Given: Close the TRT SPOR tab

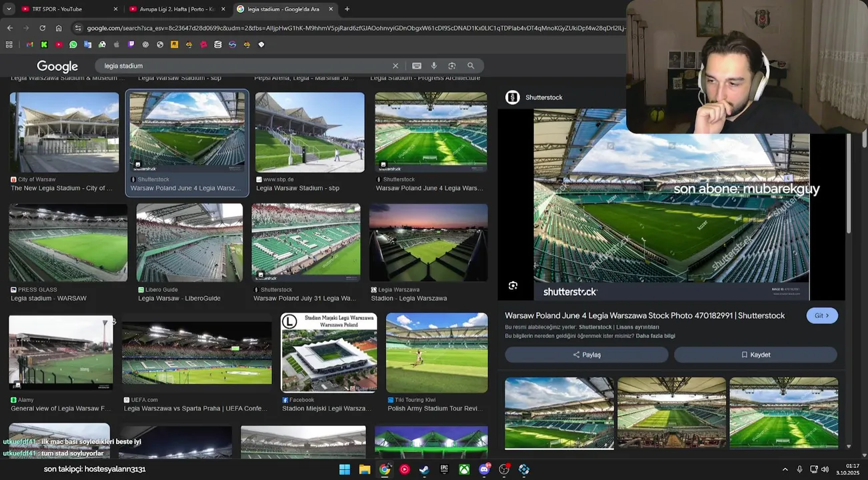Looking at the screenshot, I should click(x=115, y=9).
